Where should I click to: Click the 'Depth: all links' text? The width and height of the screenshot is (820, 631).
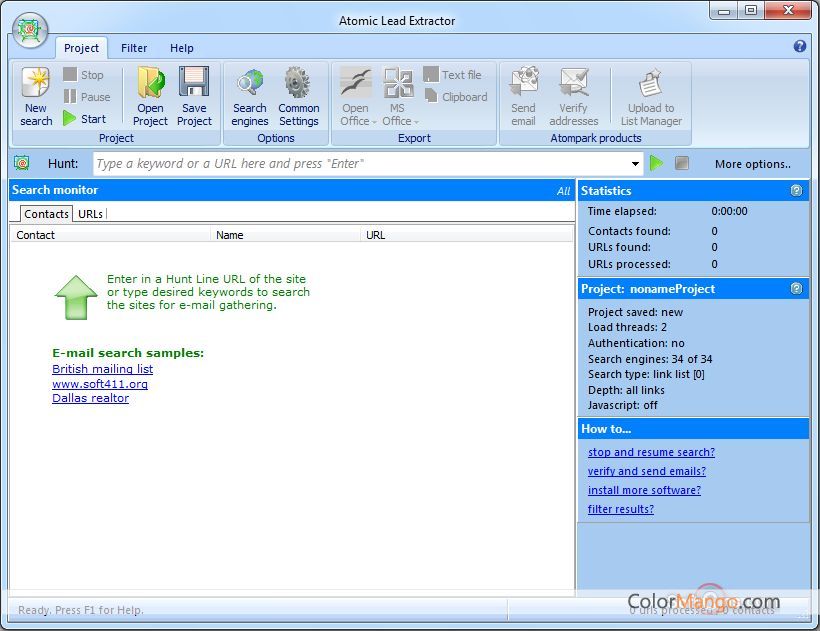click(x=626, y=390)
